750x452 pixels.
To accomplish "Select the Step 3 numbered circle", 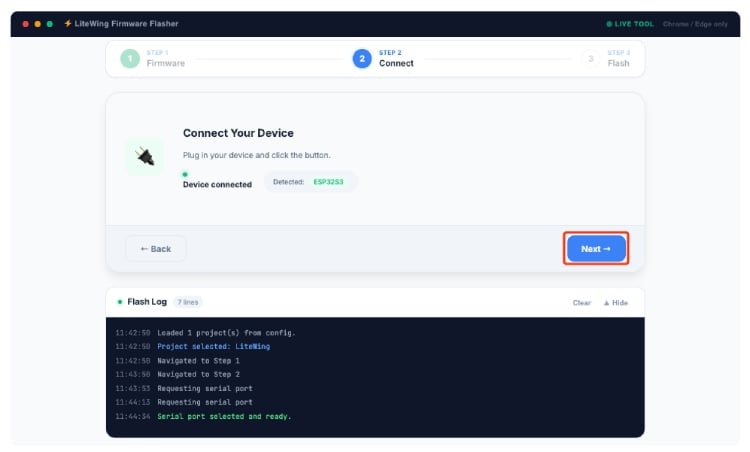I will [x=591, y=58].
